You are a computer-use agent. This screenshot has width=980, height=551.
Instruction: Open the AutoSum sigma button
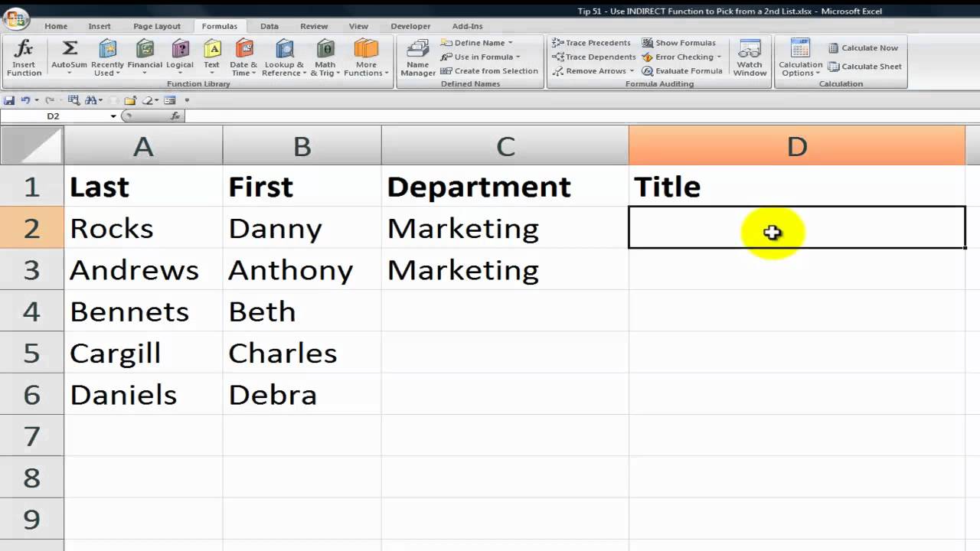70,51
